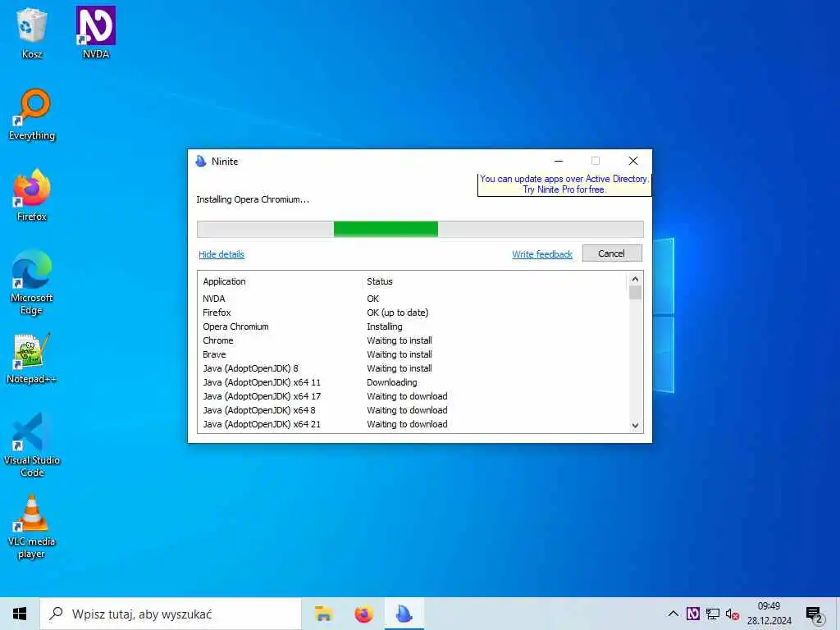This screenshot has height=630, width=840.
Task: Click the Ninite taskbar button
Action: click(x=404, y=614)
